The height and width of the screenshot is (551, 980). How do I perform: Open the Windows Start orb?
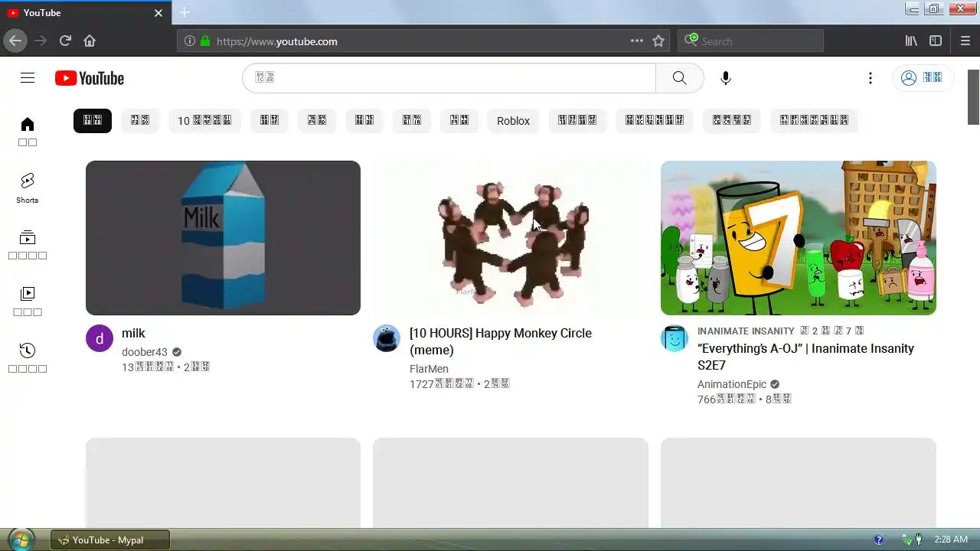click(21, 540)
